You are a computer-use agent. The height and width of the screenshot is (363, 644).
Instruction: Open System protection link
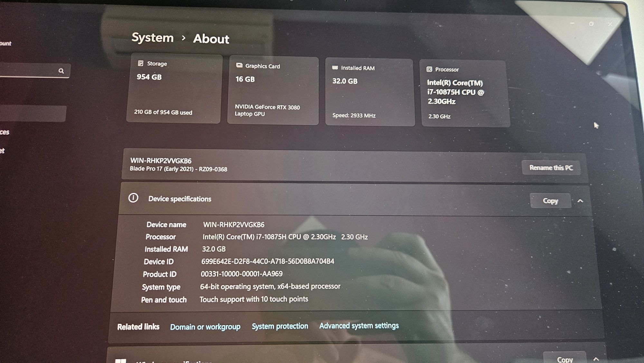coord(280,326)
